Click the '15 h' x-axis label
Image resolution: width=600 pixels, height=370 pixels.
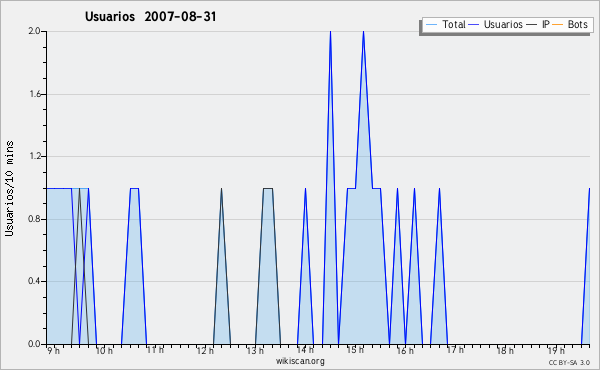point(355,350)
